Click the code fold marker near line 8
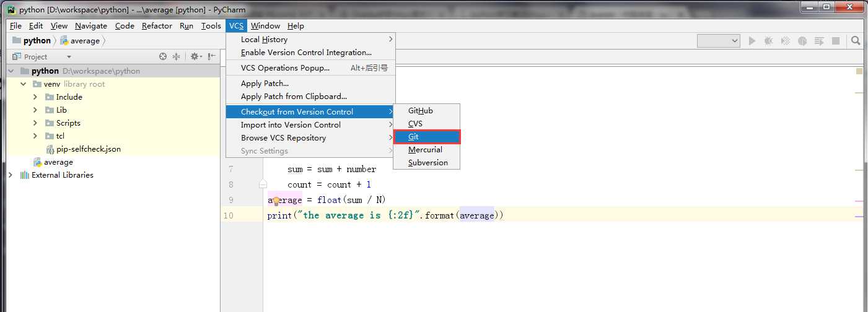This screenshot has width=868, height=312. point(263,184)
